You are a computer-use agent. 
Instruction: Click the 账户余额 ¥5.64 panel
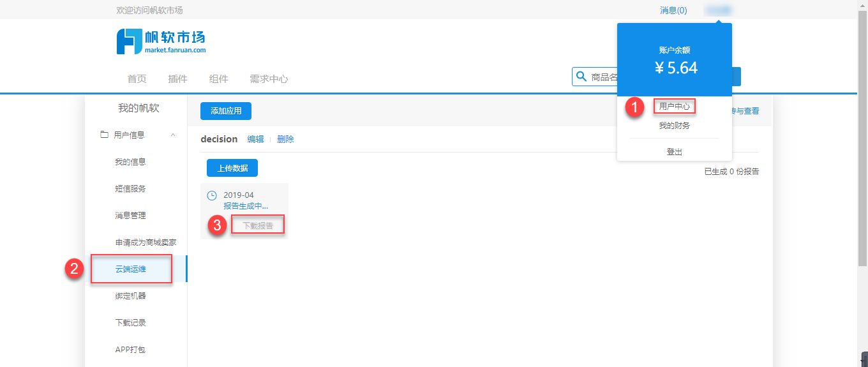coord(675,60)
